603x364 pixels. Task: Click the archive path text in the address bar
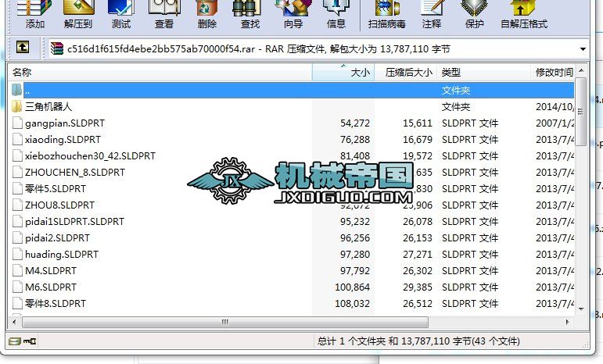pos(258,49)
